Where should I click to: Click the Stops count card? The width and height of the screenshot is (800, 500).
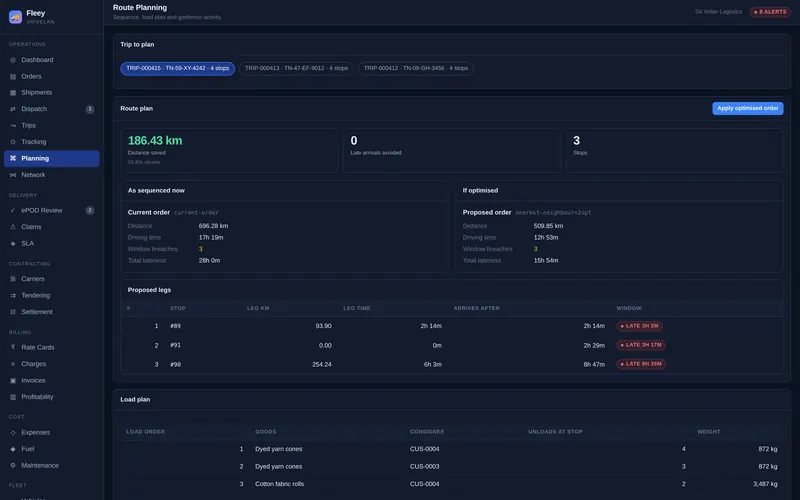[x=674, y=151]
